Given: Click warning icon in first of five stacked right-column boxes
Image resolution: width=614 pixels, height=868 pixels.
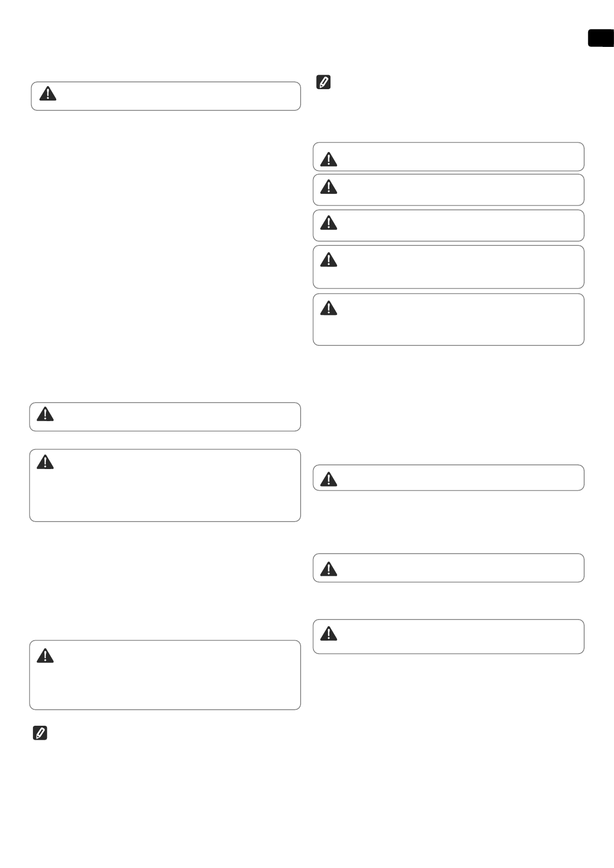Looking at the screenshot, I should (328, 159).
